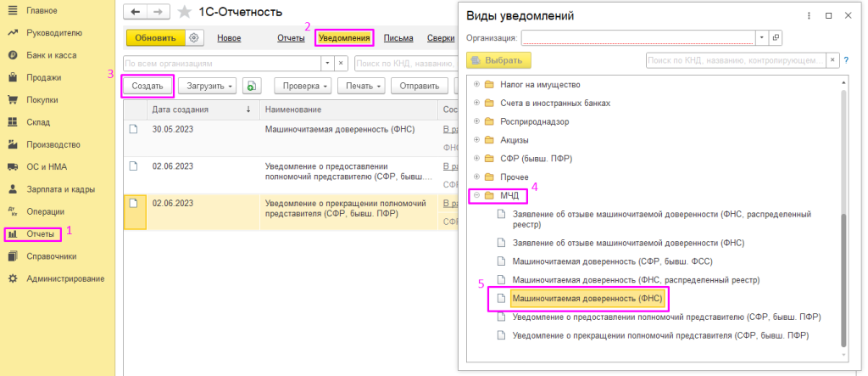
Task: Open the Отчеты section in left menu
Action: click(41, 233)
